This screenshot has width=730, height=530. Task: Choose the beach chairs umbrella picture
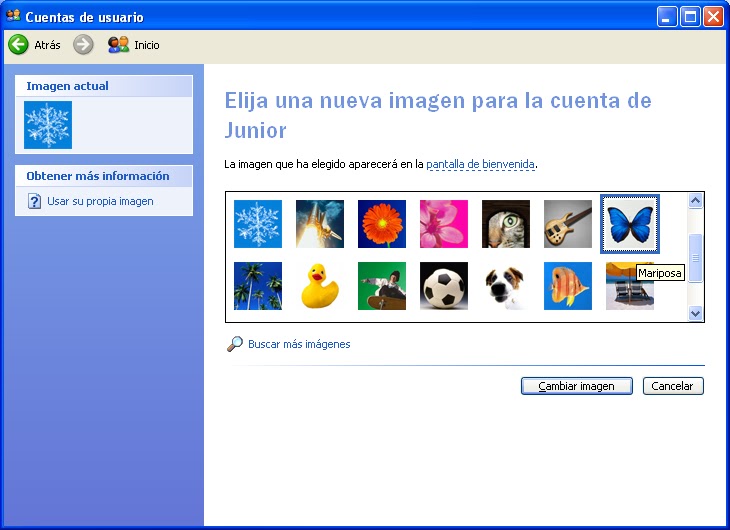point(629,286)
